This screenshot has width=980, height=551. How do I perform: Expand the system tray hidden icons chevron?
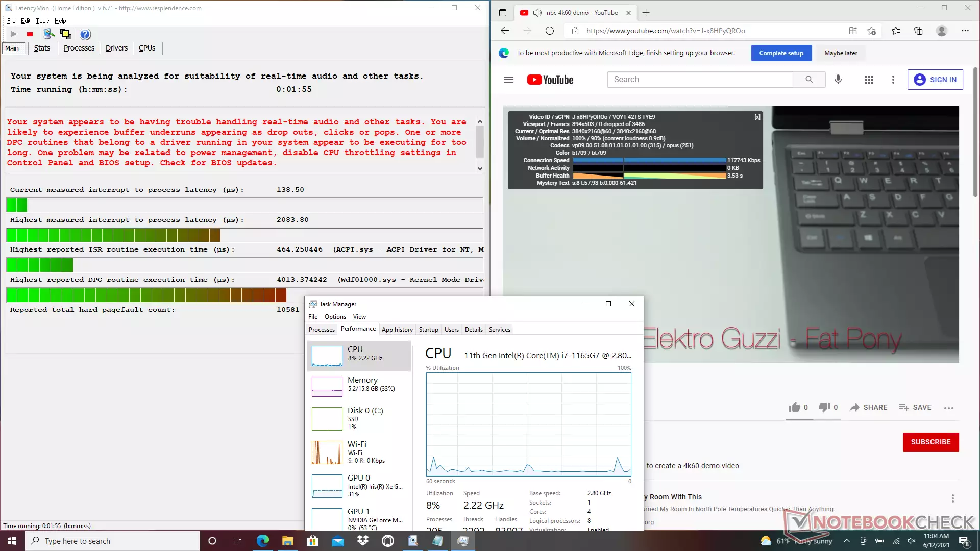[x=847, y=541]
